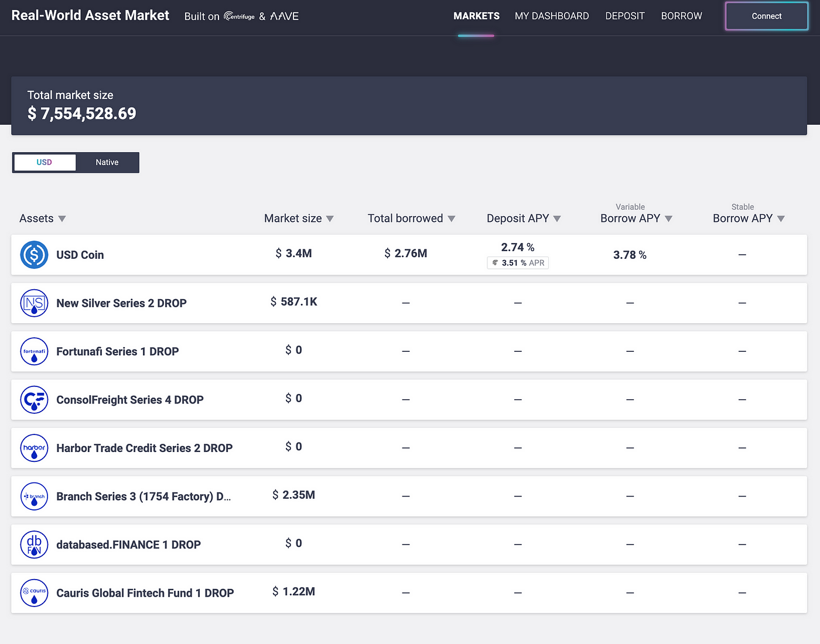Open Harbor Trade Credit Series 2 DROP
Screen dimensions: 820x644
(x=409, y=448)
